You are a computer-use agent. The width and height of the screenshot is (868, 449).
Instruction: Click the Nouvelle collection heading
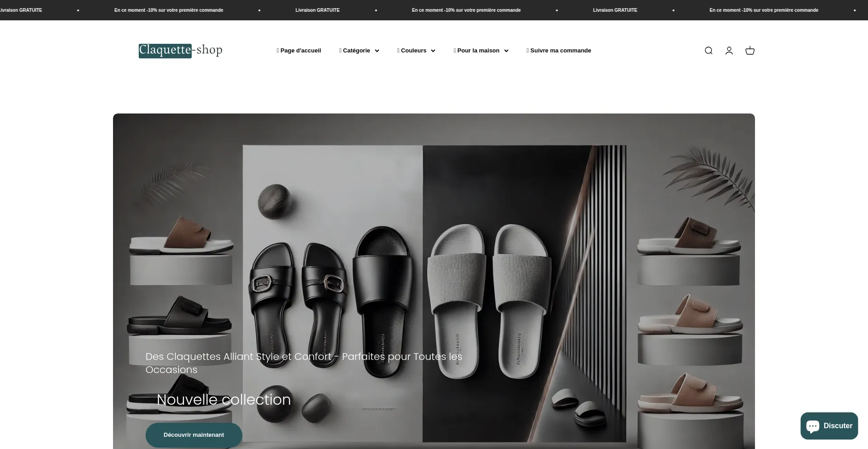tap(223, 400)
